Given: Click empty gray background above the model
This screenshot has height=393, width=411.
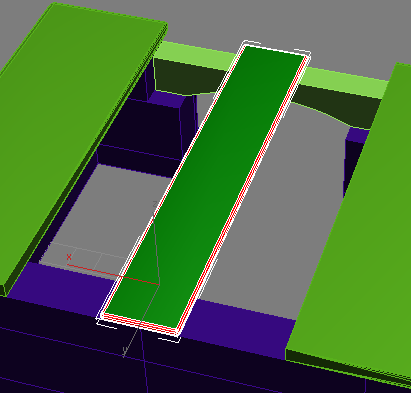Looking at the screenshot, I should point(267,20).
